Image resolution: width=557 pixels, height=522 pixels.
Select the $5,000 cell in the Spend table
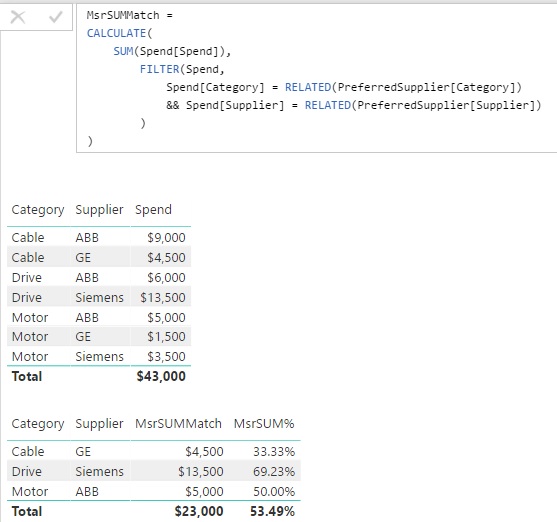[x=166, y=317]
